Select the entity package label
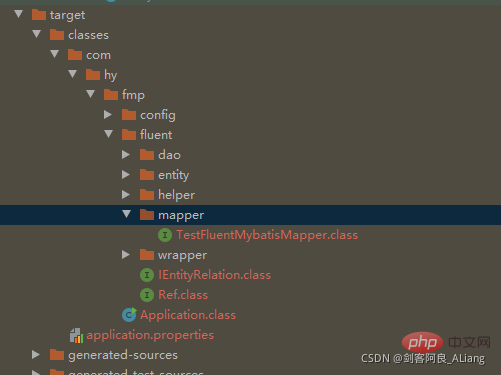Screen dimensions: 501x375 (173, 175)
